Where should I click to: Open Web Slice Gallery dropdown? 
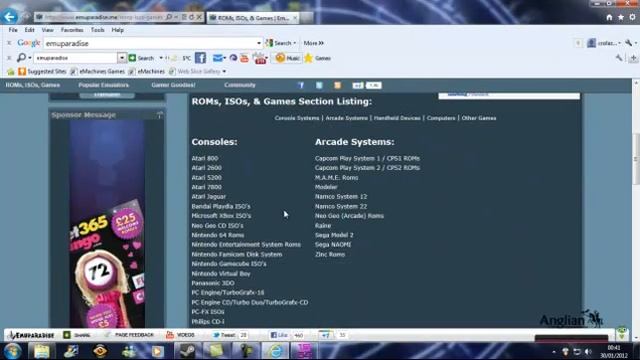(224, 71)
